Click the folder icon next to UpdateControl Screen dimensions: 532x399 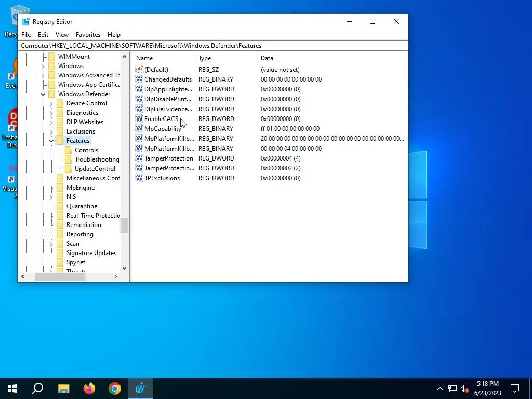point(68,169)
